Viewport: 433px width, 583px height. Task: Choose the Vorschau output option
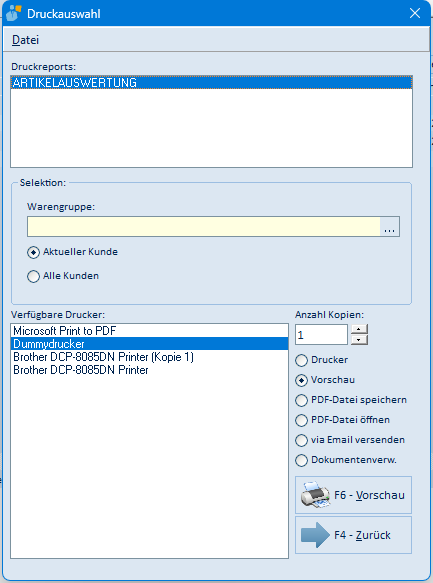click(x=301, y=380)
